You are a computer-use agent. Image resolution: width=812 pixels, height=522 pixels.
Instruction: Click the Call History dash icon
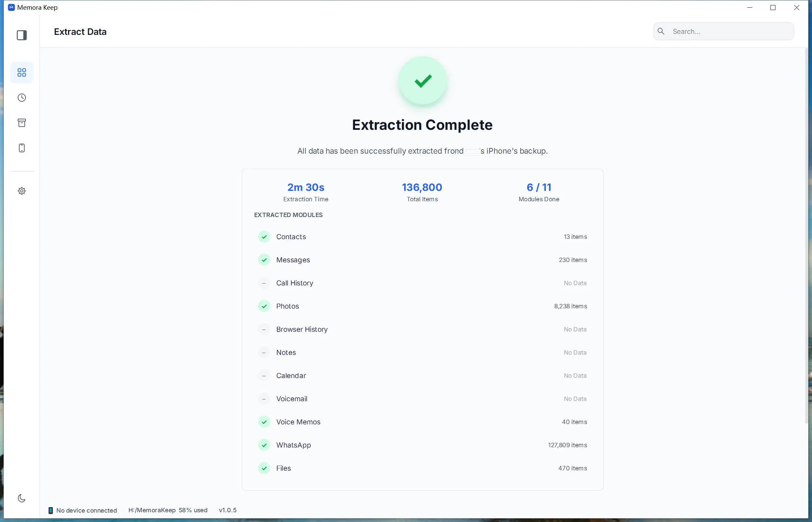(x=264, y=283)
